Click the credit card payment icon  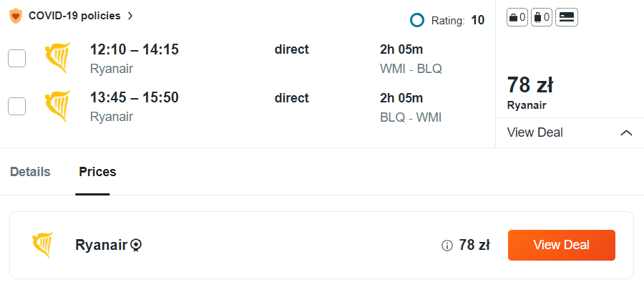coord(567,18)
